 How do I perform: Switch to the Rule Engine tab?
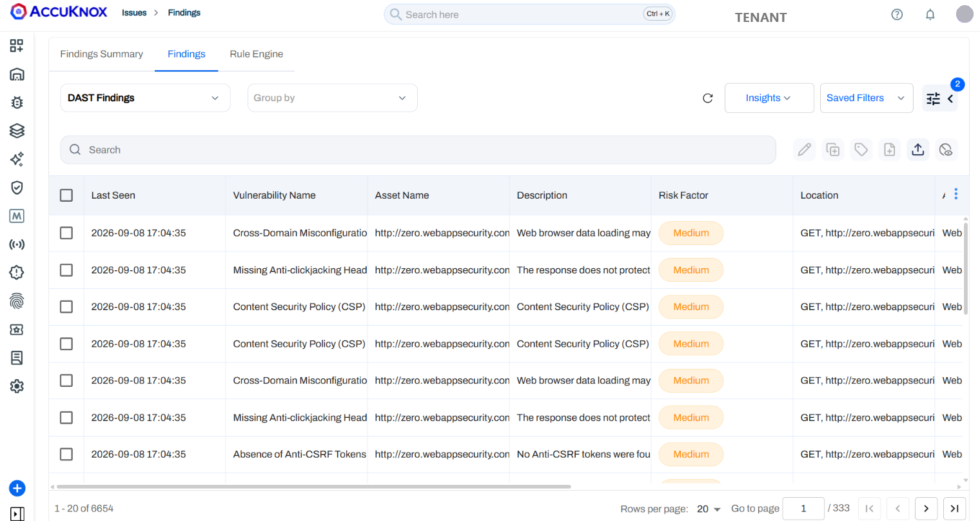coord(257,54)
